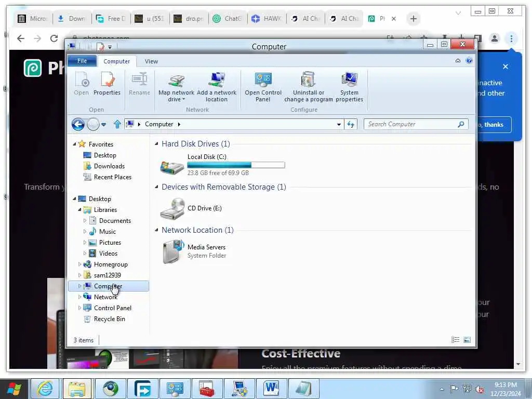Select sam12939 user folder in tree
This screenshot has height=399, width=532.
click(102, 275)
